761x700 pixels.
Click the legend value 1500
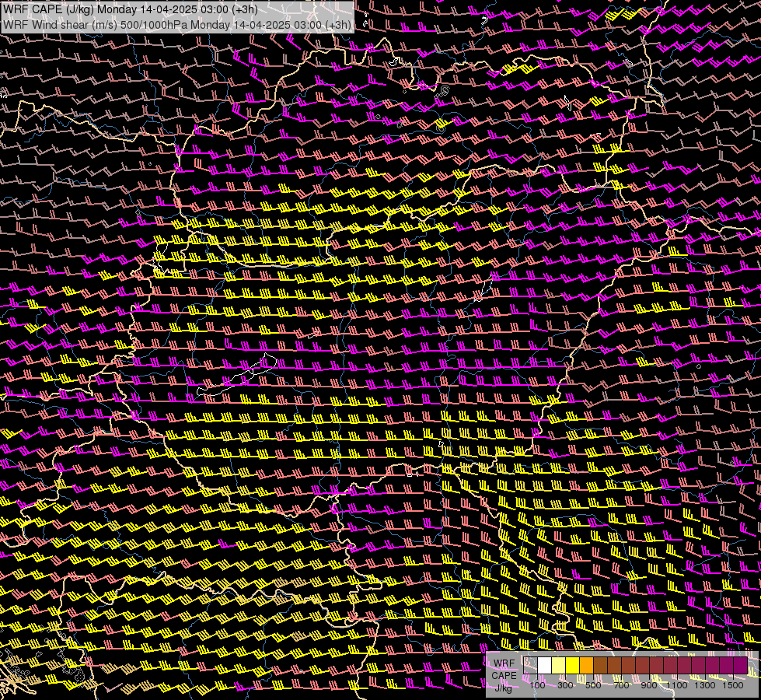(x=733, y=685)
